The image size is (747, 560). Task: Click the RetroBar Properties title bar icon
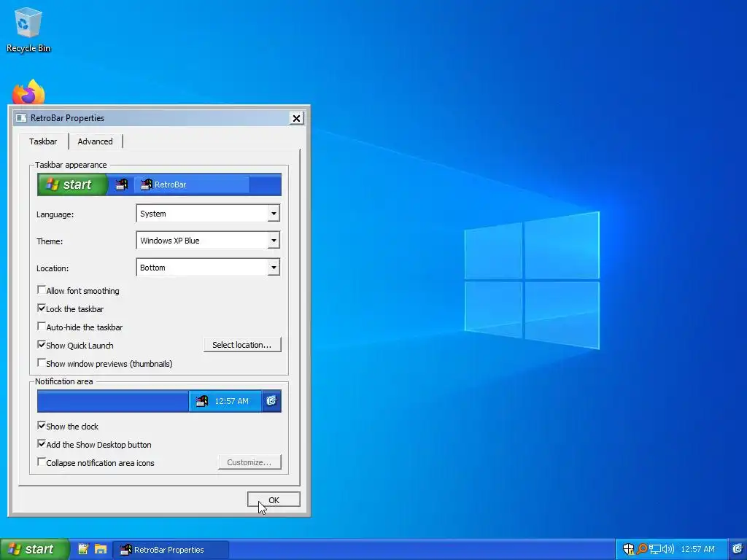[21, 117]
